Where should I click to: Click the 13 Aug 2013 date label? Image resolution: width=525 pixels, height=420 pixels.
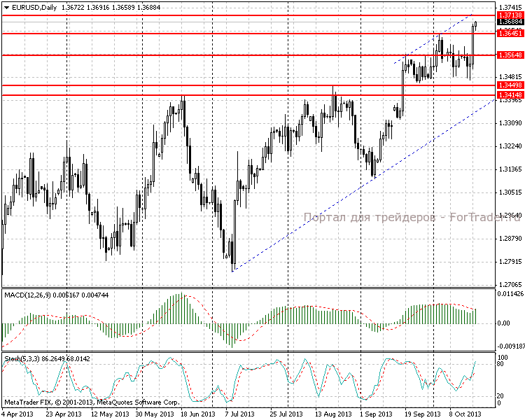click(333, 414)
